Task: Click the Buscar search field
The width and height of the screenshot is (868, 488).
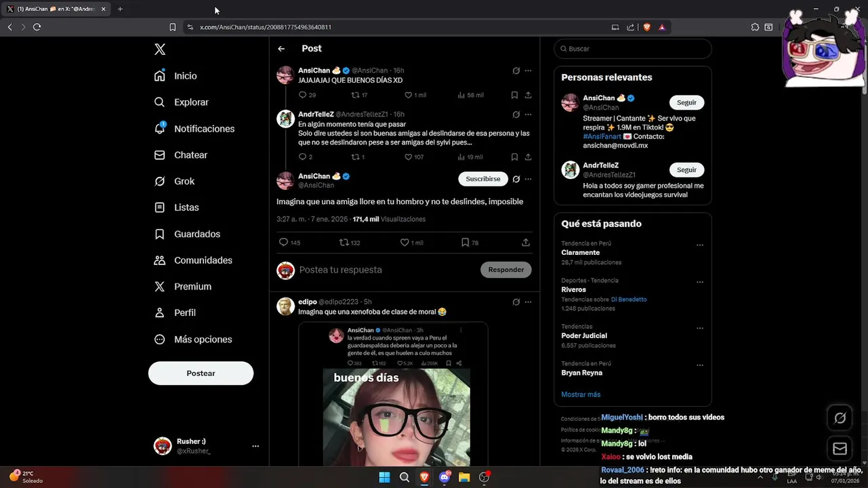Action: pyautogui.click(x=633, y=49)
